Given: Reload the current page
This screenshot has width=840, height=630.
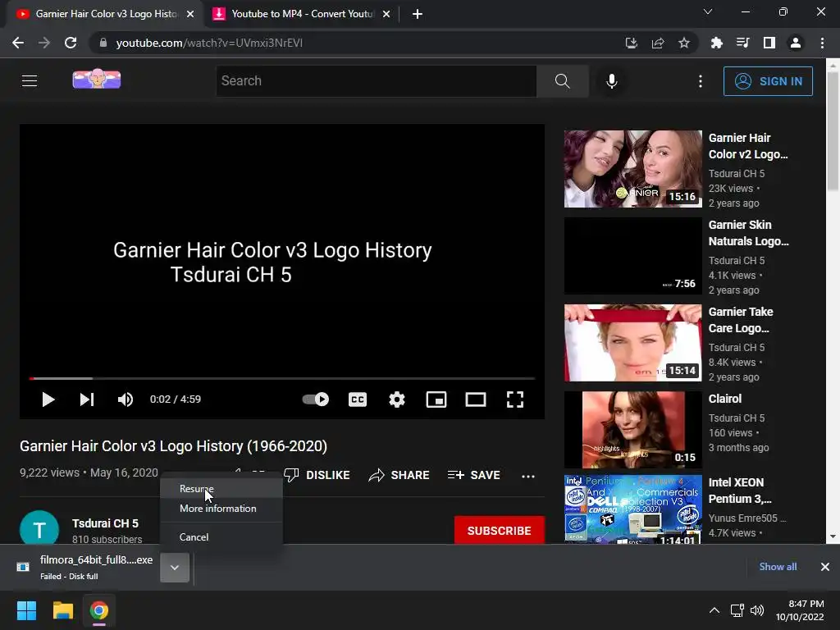Looking at the screenshot, I should tap(71, 43).
